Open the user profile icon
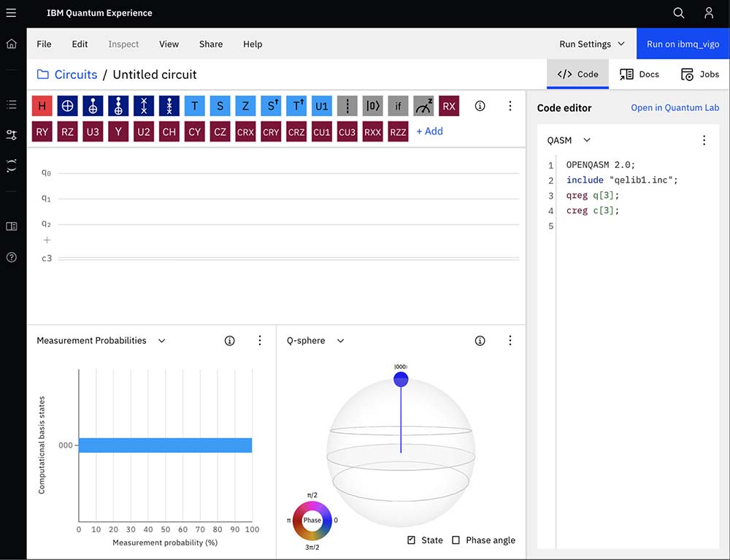The width and height of the screenshot is (730, 560). pos(709,13)
